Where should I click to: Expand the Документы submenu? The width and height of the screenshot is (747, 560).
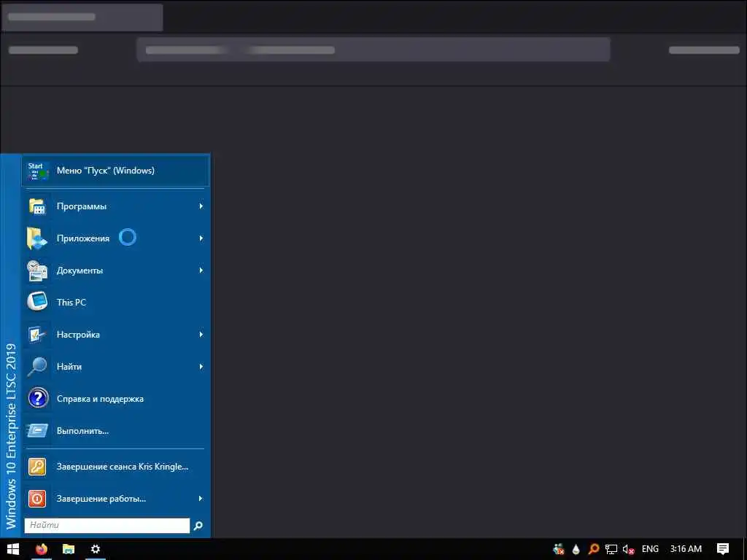click(x=115, y=270)
